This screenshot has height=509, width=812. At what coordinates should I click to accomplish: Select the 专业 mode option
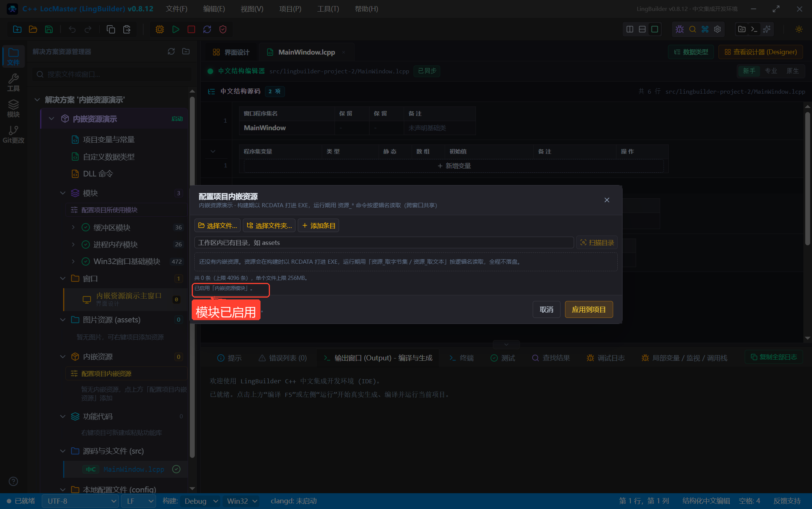[x=771, y=71]
